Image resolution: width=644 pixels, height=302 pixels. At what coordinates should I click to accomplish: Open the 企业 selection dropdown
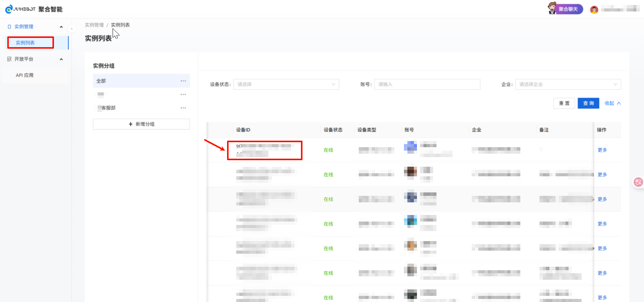(568, 84)
